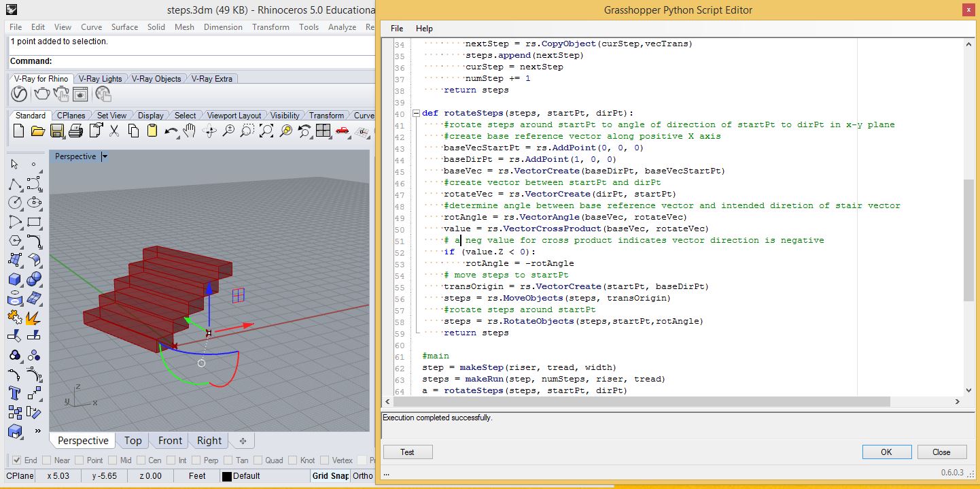Open the Dimension menu
Viewport: 980px width, 489px height.
[x=223, y=27]
